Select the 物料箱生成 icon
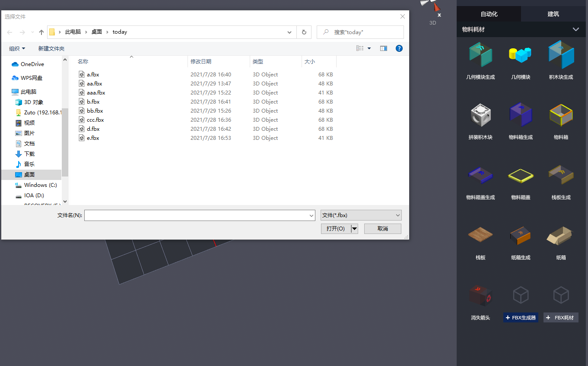The width and height of the screenshot is (588, 366). [x=520, y=115]
